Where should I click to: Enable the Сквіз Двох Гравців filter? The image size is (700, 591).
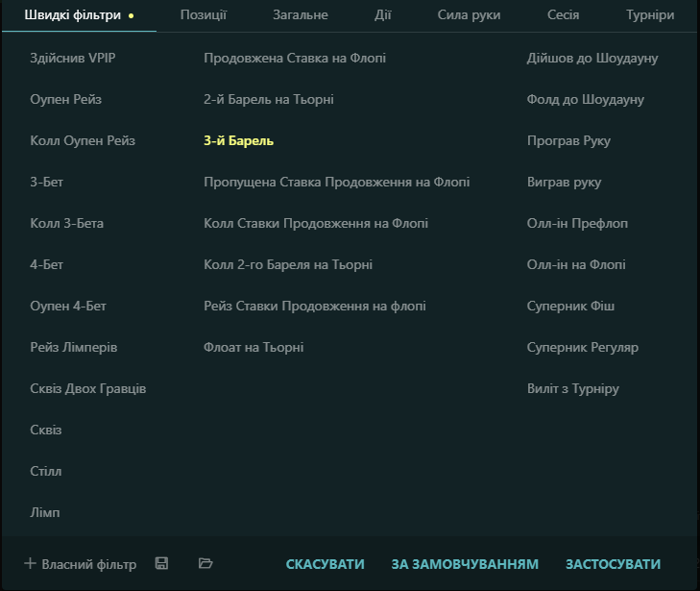pyautogui.click(x=88, y=388)
